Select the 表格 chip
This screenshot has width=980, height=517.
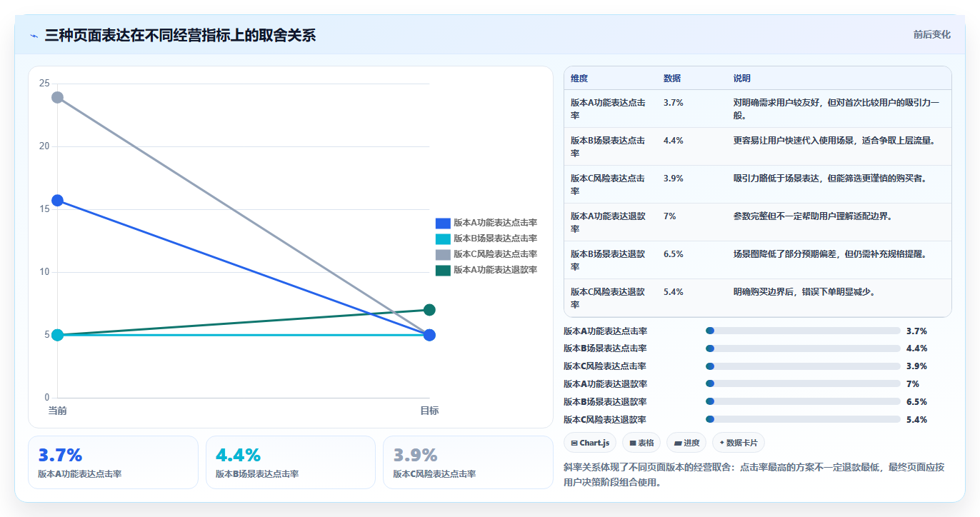[x=641, y=443]
